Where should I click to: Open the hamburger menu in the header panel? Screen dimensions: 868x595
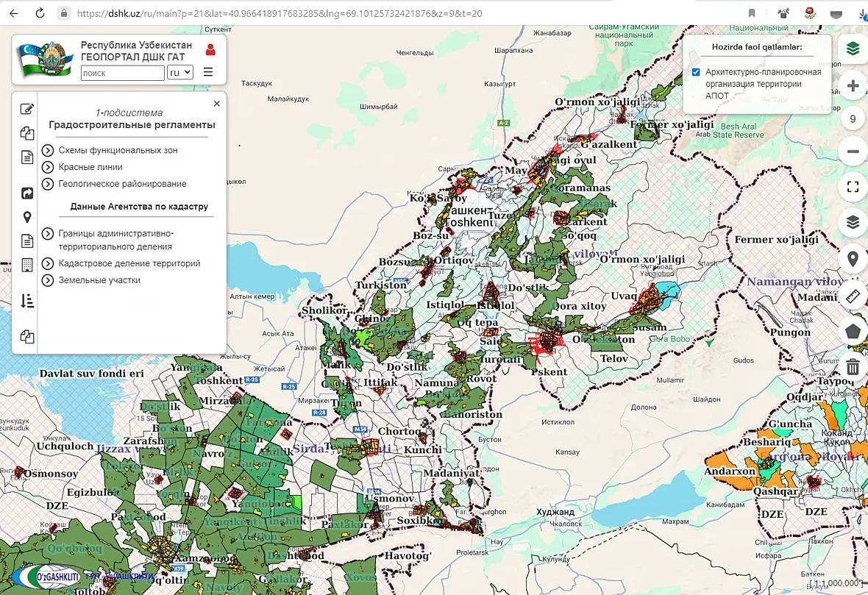point(208,72)
